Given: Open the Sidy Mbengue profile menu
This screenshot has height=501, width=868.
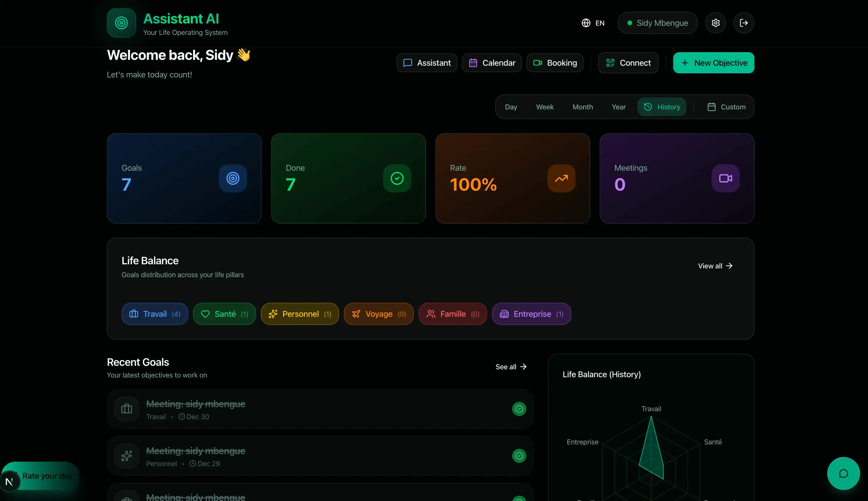Looking at the screenshot, I should [657, 23].
